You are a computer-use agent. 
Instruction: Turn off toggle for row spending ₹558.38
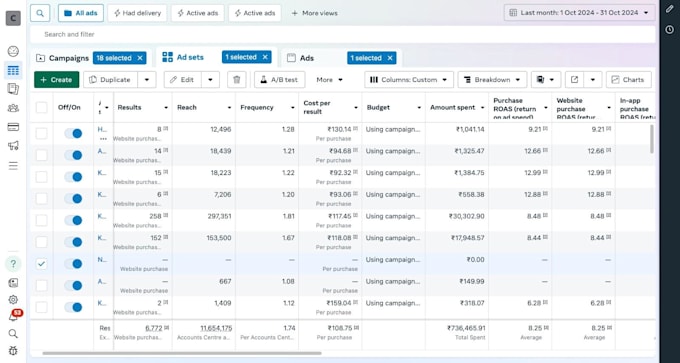[73, 199]
